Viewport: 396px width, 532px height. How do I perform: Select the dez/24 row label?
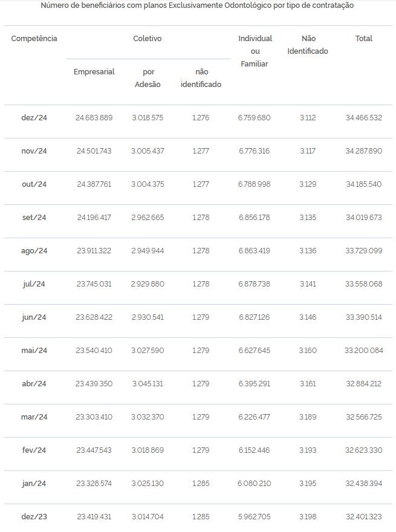click(x=34, y=118)
